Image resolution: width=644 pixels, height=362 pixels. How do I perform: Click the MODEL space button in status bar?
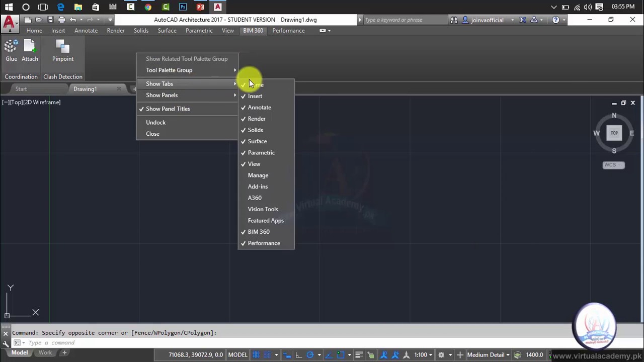[x=237, y=355]
